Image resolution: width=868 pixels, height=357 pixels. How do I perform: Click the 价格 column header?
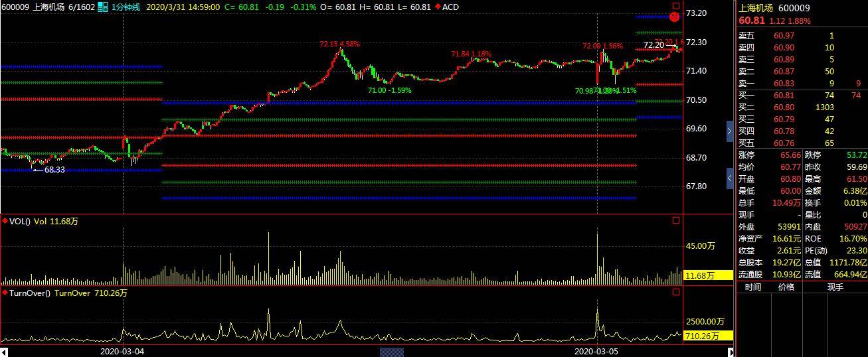pyautogui.click(x=786, y=287)
